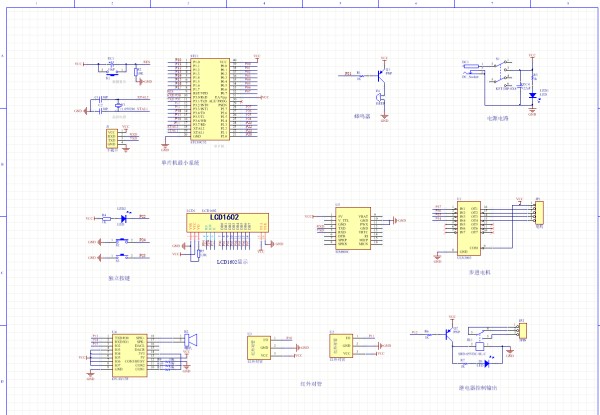Click the GND symbol below the microcontroller
This screenshot has height=415, width=600.
coord(165,146)
